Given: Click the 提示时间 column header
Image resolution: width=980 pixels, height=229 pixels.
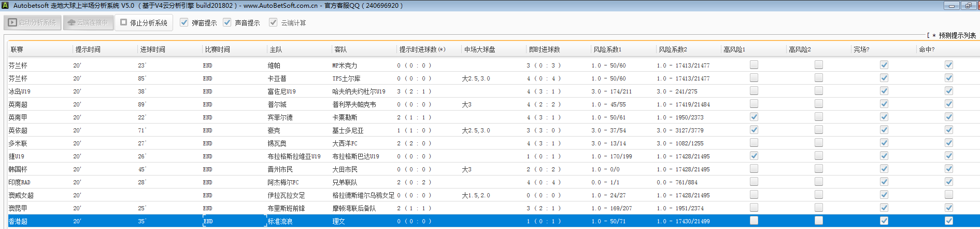Looking at the screenshot, I should click(88, 49).
